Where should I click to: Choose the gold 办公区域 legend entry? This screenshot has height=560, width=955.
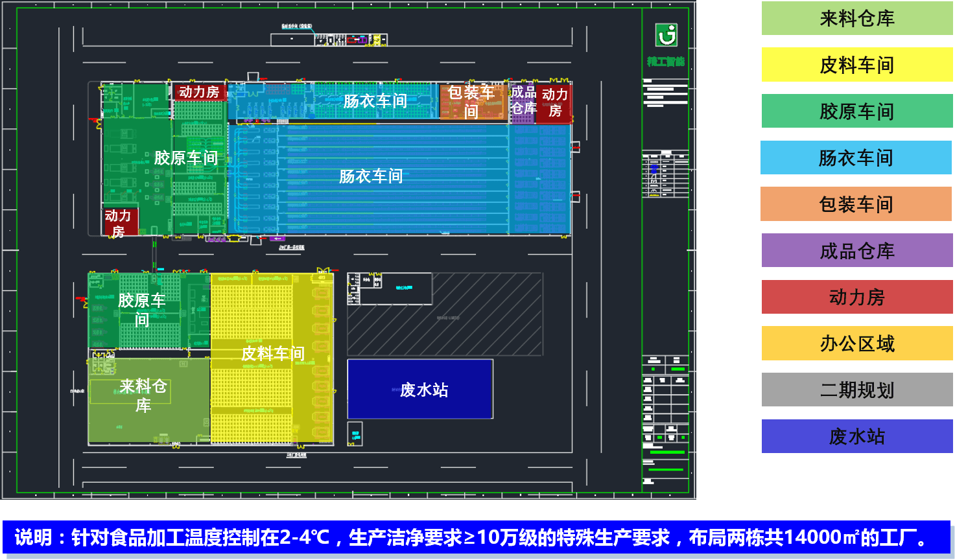(x=856, y=344)
